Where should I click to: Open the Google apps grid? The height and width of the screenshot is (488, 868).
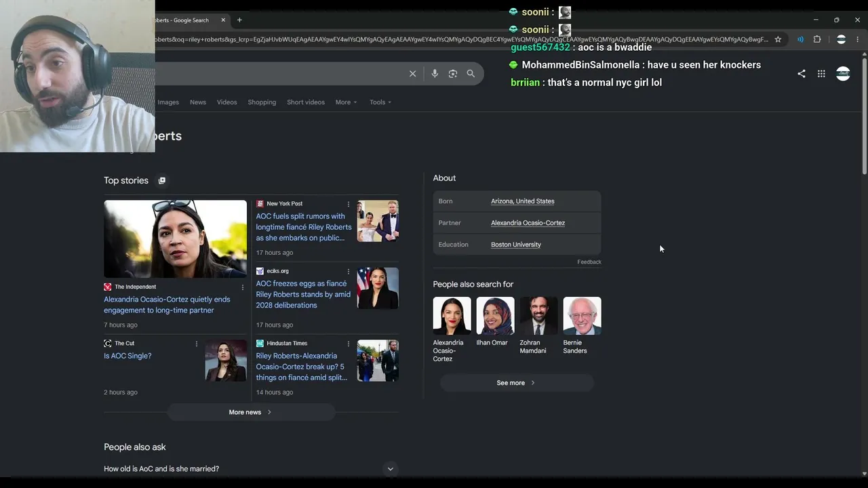pyautogui.click(x=821, y=74)
